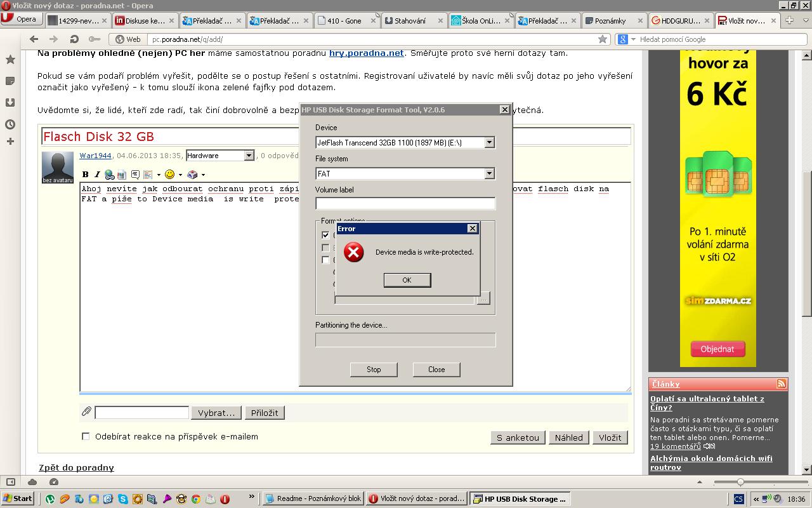Image resolution: width=812 pixels, height=508 pixels.
Task: Switch to the Stahování tab
Action: [x=413, y=20]
